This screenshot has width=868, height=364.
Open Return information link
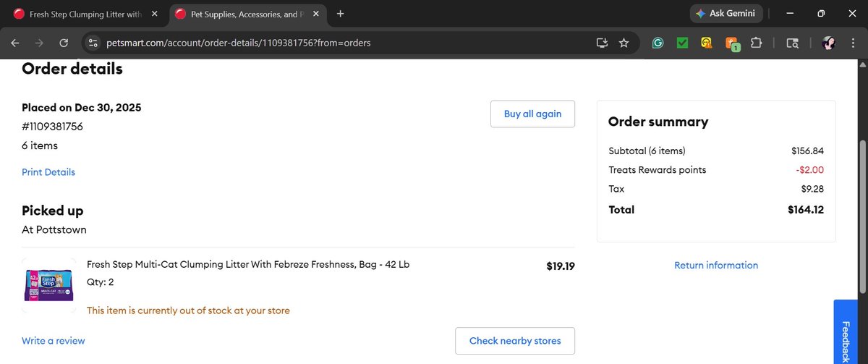pos(716,265)
